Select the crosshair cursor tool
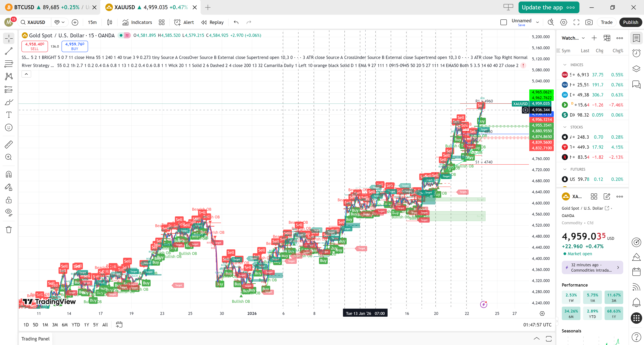644x345 pixels. click(x=9, y=39)
